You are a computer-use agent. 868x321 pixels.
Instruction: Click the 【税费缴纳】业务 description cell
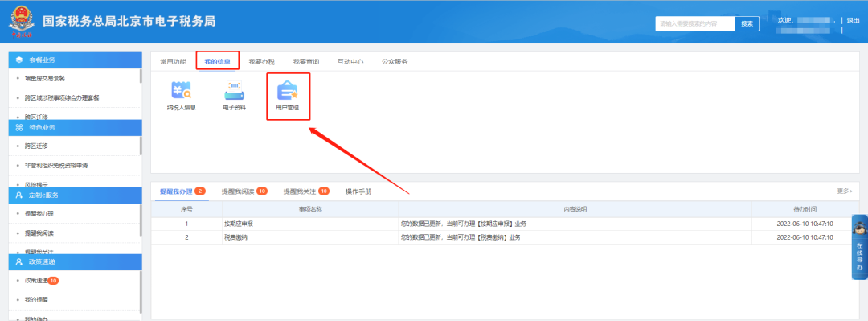tap(575, 237)
